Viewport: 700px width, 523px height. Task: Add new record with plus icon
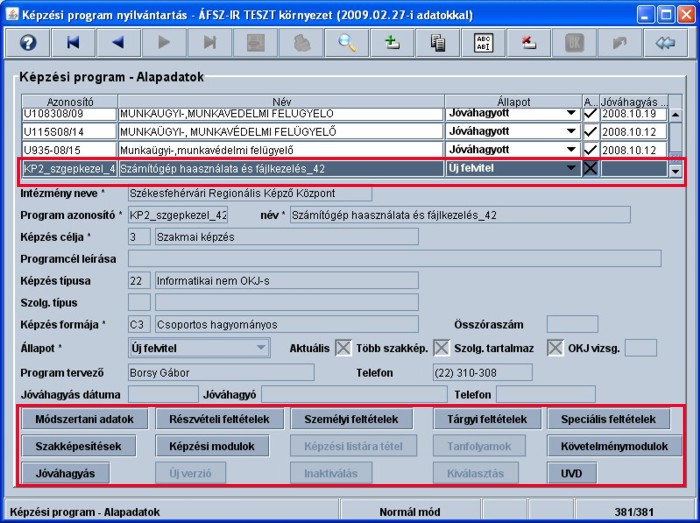click(392, 43)
